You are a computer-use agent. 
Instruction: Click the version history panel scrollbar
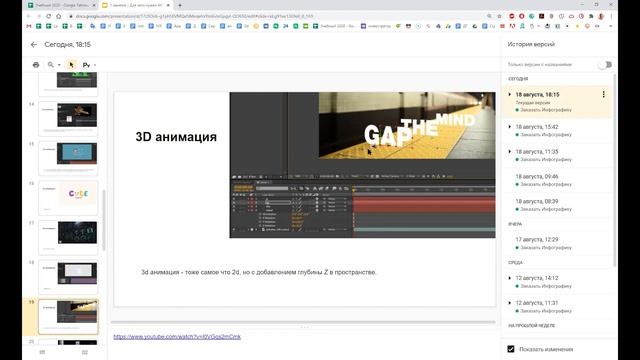(614, 171)
